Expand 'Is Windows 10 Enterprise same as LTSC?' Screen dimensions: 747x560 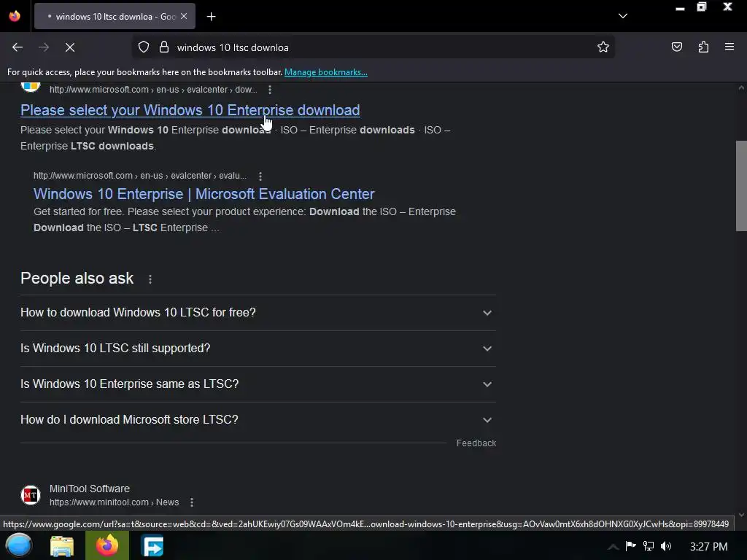coord(258,384)
